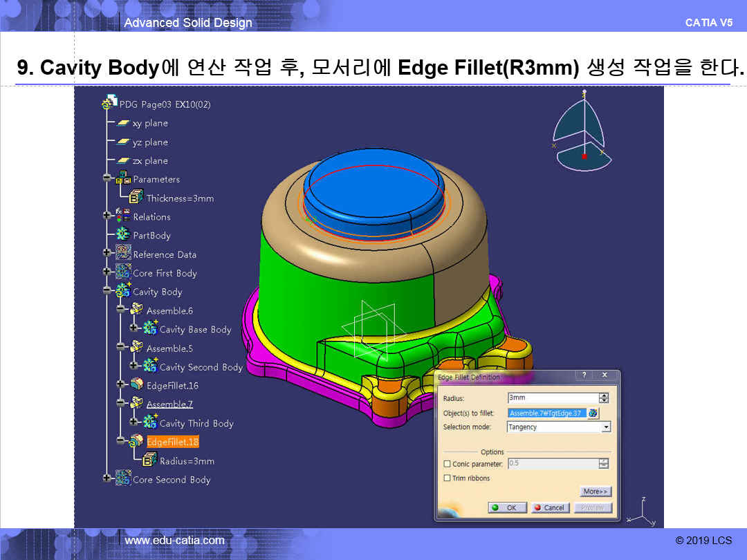Click the Radius spinner arrows

point(604,398)
